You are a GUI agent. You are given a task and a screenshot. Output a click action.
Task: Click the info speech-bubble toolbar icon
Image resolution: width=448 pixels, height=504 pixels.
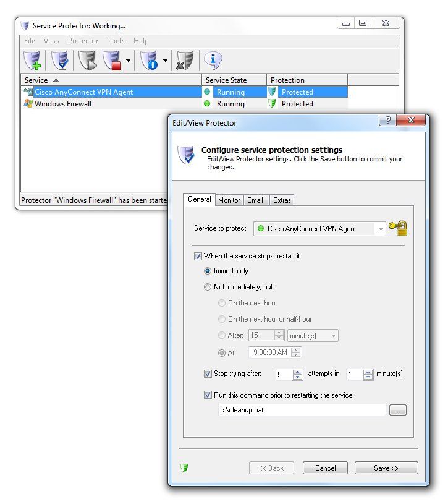coord(213,60)
